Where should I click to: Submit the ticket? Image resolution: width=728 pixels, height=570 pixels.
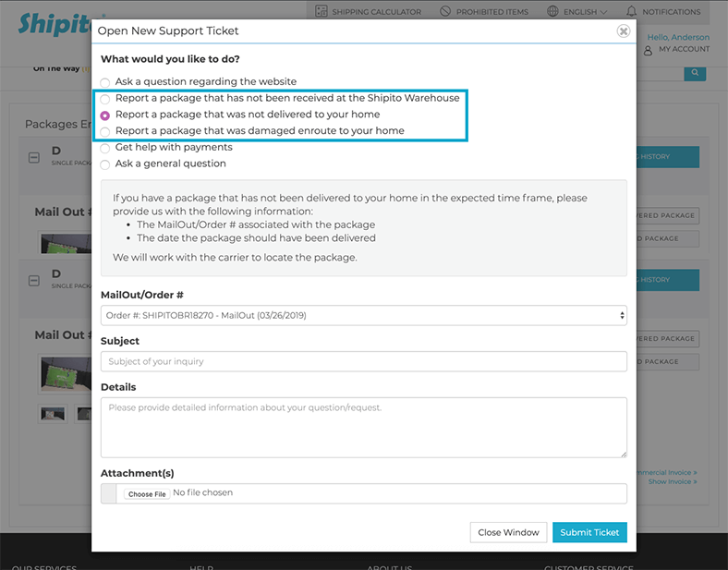click(589, 532)
